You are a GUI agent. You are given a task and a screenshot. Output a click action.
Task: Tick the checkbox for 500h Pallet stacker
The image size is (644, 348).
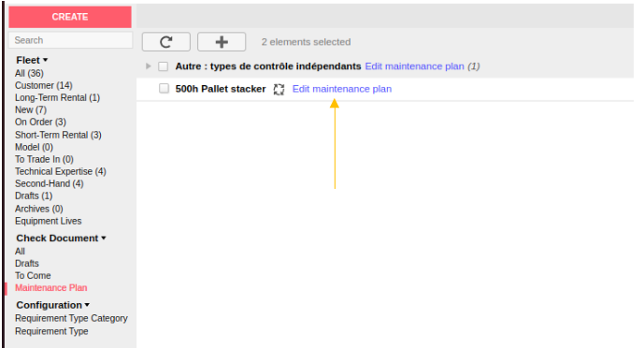click(164, 88)
